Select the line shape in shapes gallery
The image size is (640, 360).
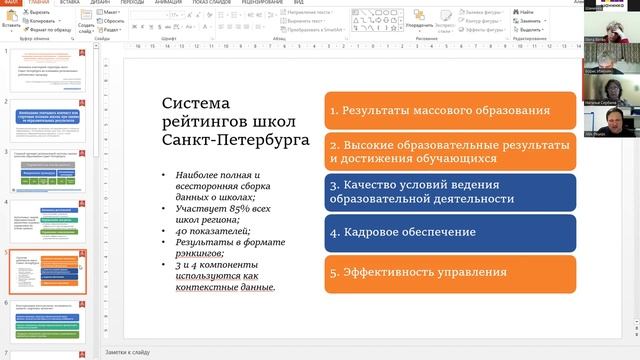[x=363, y=13]
